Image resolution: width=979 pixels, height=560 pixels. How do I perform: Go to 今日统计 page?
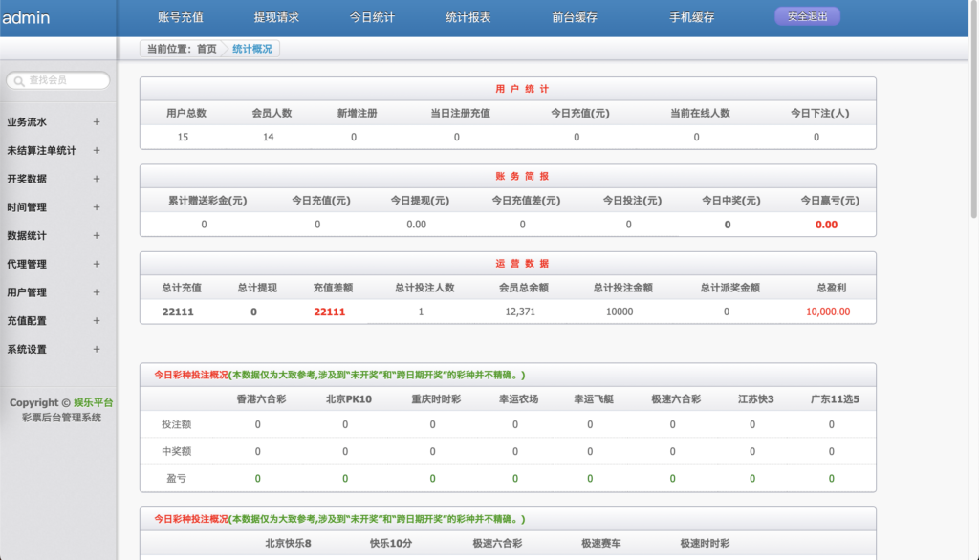(x=372, y=18)
